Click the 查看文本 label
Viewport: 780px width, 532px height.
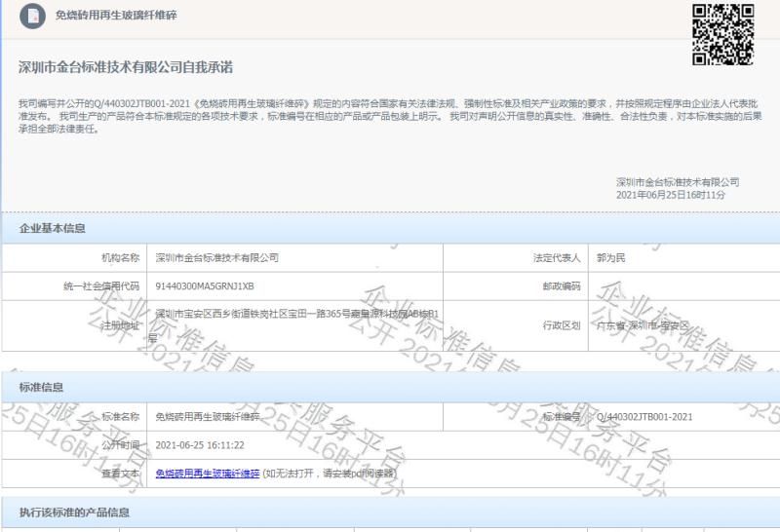(120, 474)
